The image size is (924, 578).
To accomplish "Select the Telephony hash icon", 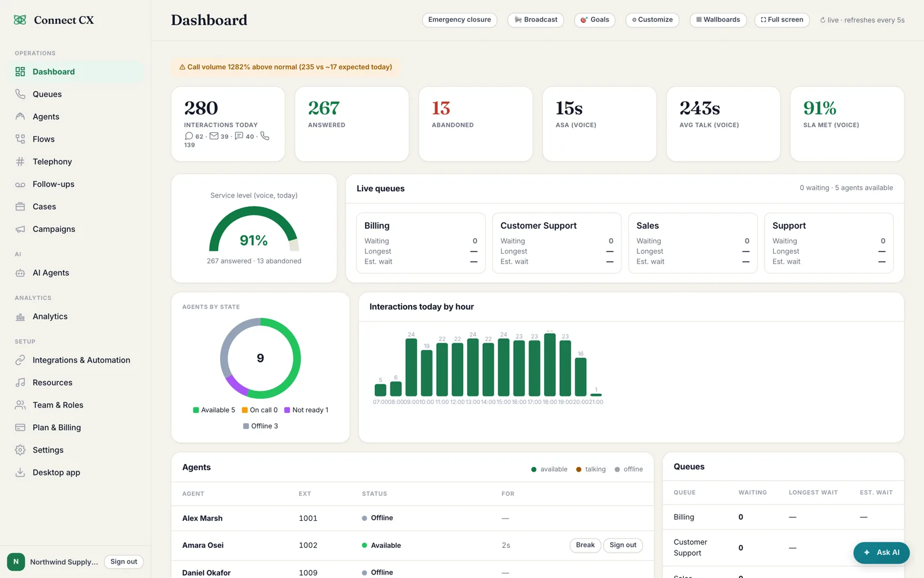I will tap(20, 162).
